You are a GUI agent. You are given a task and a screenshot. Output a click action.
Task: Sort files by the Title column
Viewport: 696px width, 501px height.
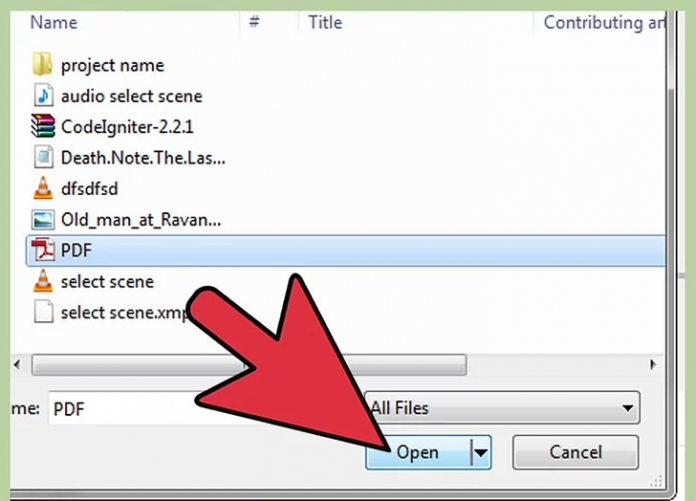tap(325, 22)
